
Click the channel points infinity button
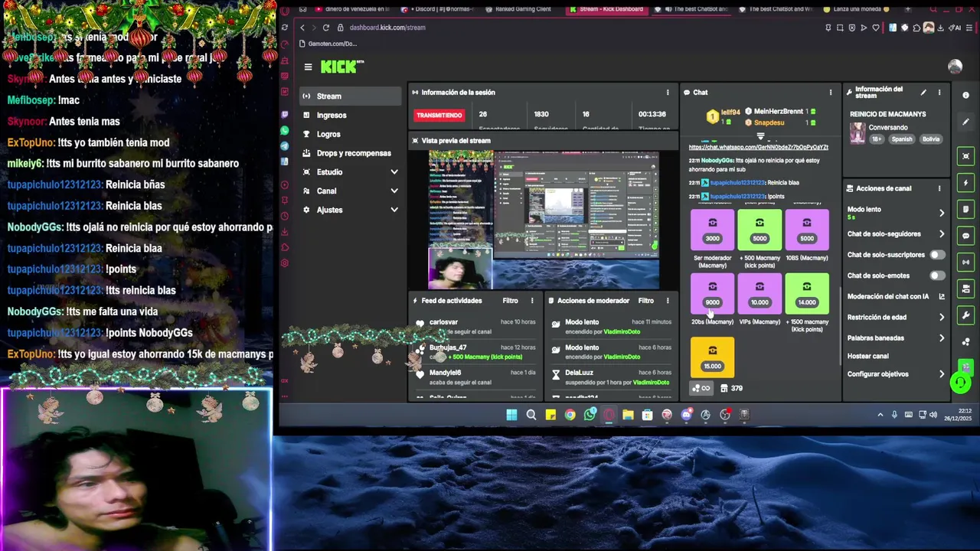pyautogui.click(x=701, y=388)
